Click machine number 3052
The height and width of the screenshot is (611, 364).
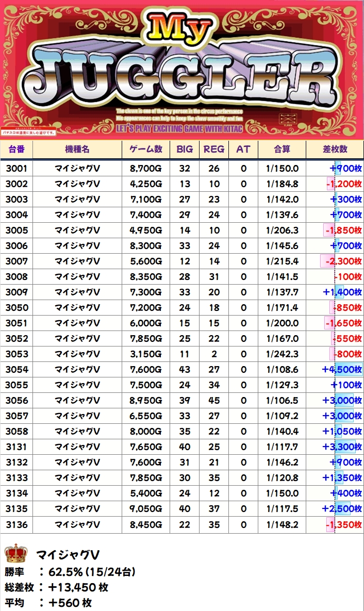click(17, 339)
